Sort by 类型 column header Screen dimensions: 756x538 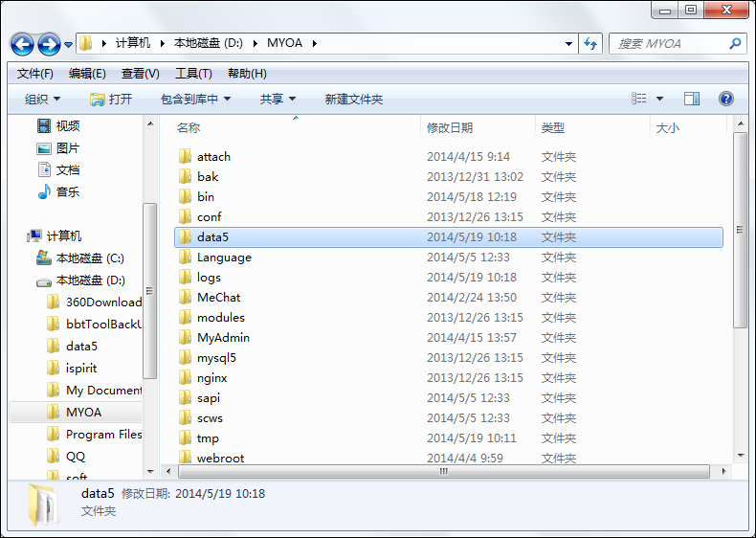pyautogui.click(x=592, y=128)
